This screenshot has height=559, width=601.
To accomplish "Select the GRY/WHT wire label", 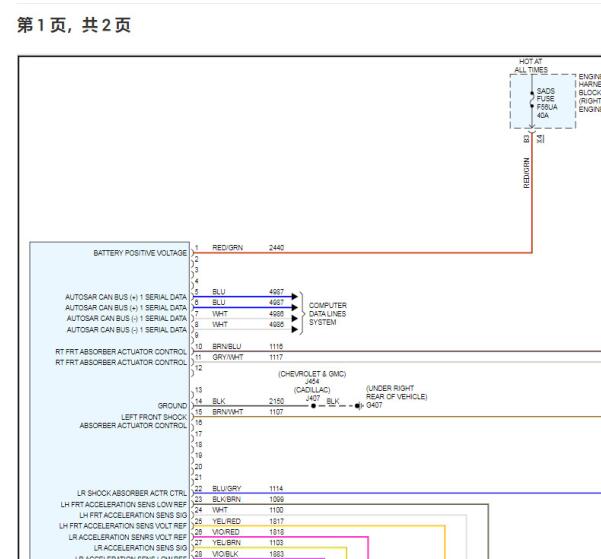I will point(228,357).
